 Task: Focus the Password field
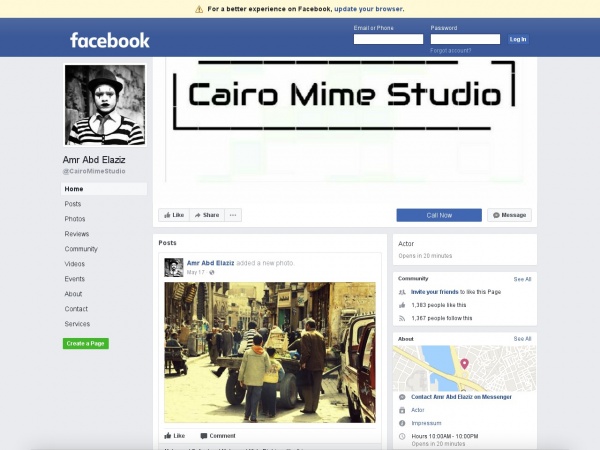click(465, 39)
